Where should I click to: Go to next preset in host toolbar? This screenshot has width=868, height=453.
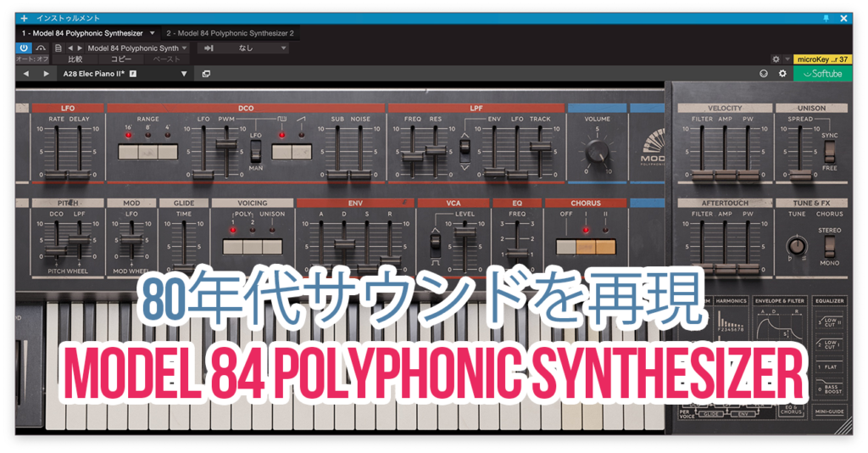tap(80, 48)
